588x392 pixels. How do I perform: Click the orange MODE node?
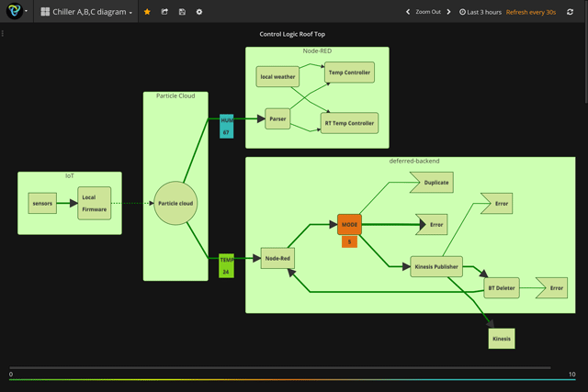pyautogui.click(x=349, y=224)
